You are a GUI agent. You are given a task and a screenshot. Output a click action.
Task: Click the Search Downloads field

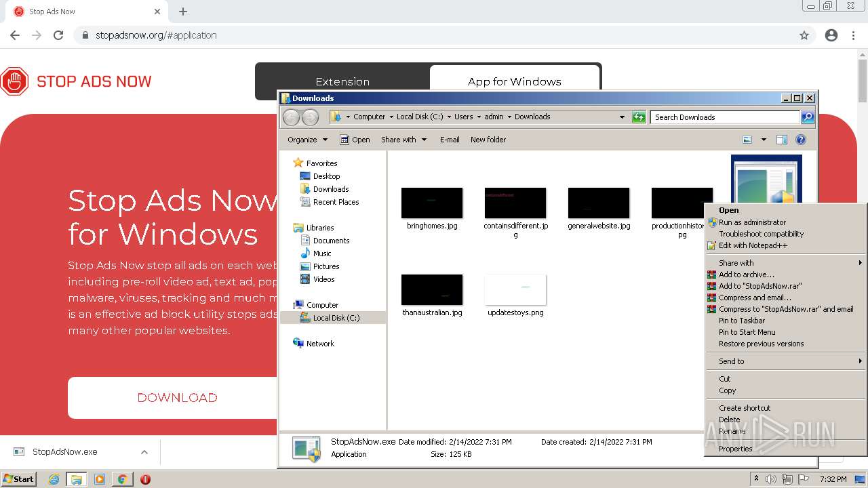(x=725, y=117)
